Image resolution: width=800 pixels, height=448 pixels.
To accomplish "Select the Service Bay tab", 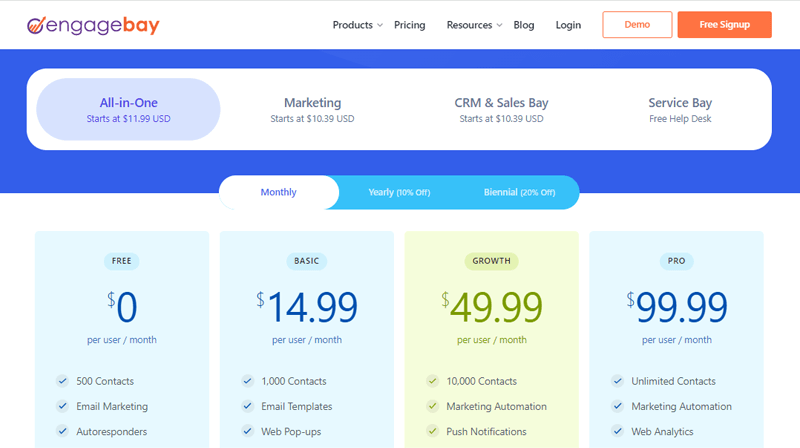I will [x=680, y=109].
